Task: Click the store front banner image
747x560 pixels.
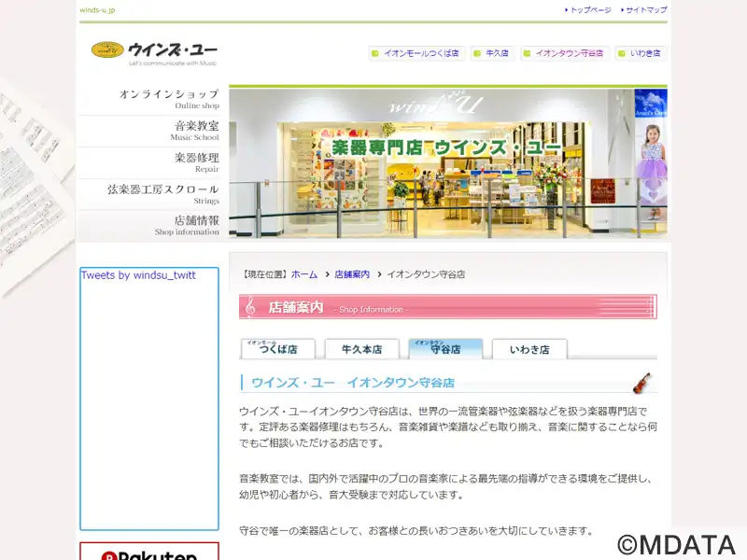Action: click(x=448, y=163)
